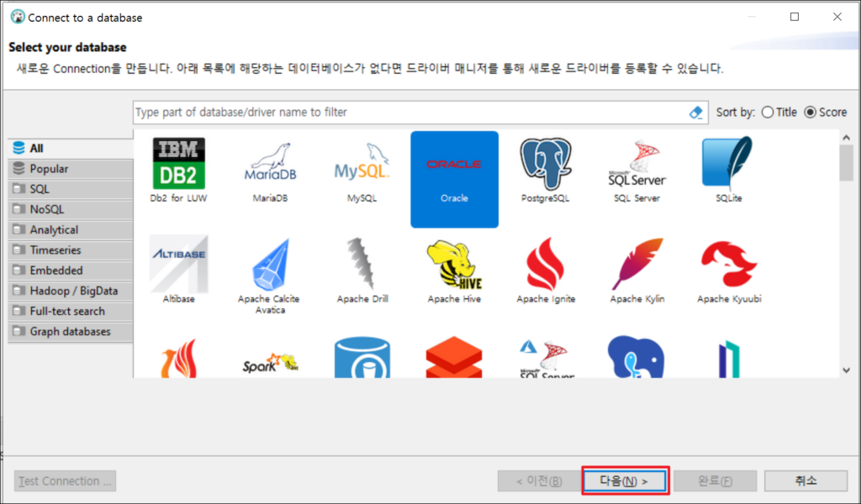Choose the MariaDB database icon

(270, 164)
